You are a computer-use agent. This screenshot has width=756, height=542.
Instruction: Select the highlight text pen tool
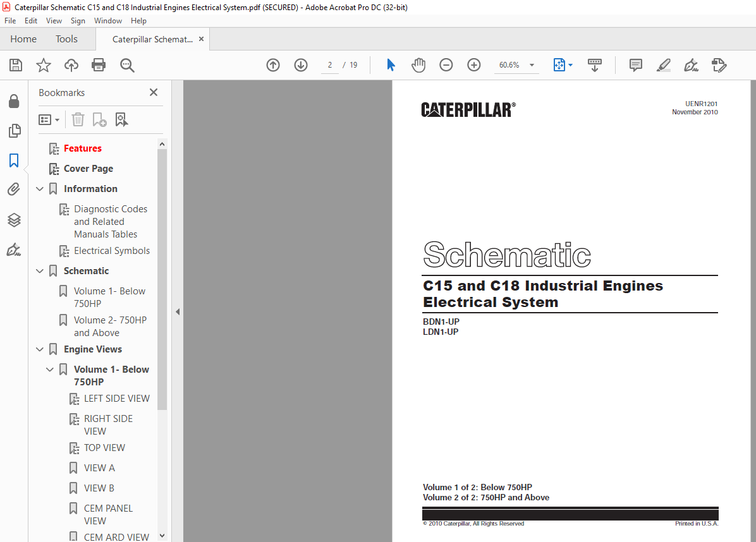(x=664, y=65)
